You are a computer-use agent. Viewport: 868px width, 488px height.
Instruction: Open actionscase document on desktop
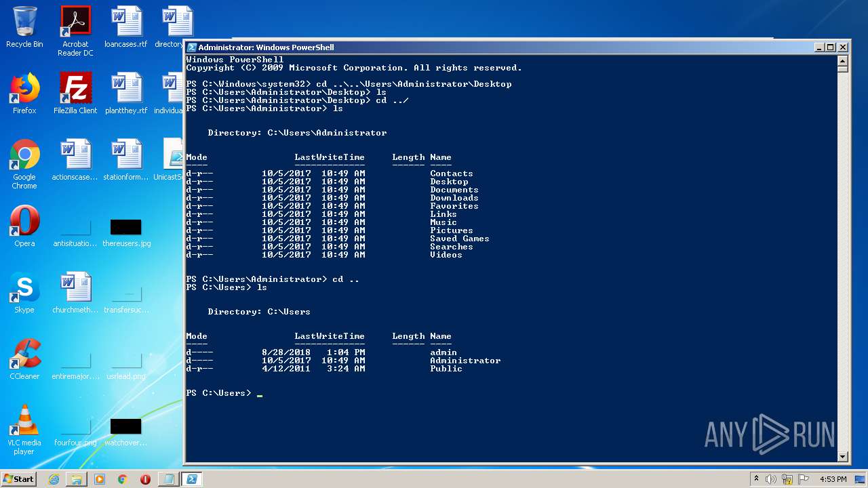pos(75,160)
